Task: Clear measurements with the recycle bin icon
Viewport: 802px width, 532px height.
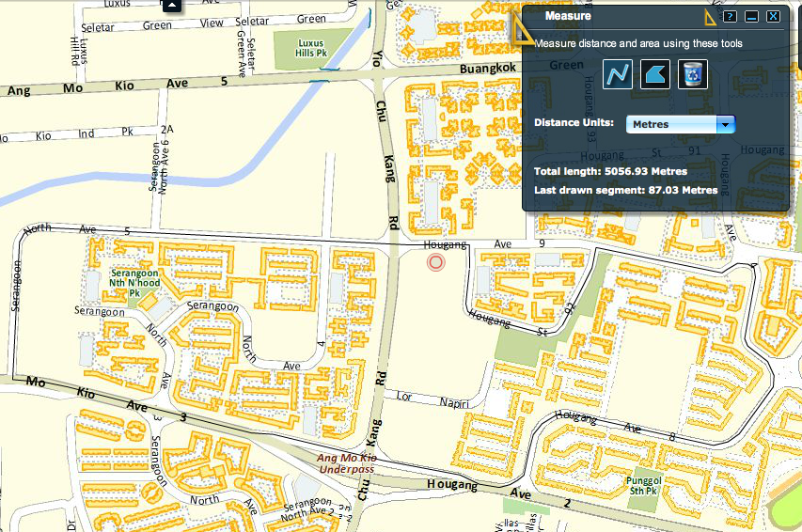Action: pyautogui.click(x=693, y=74)
